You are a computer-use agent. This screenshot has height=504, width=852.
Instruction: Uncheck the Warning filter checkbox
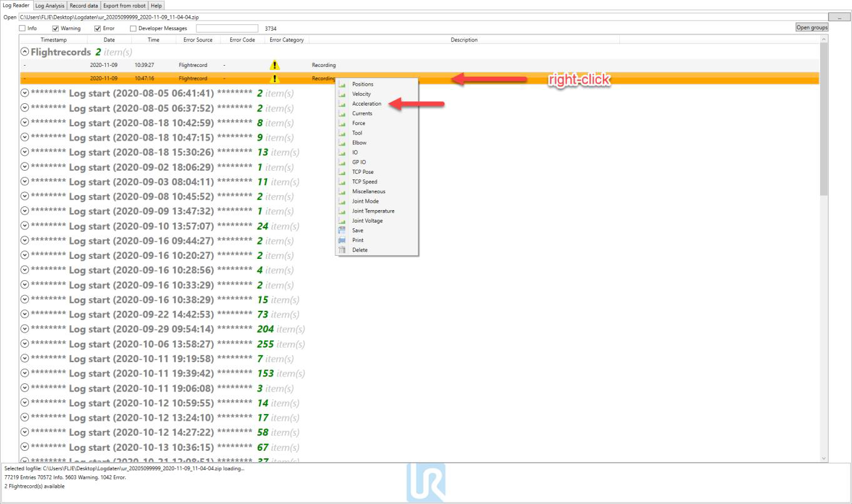click(56, 28)
